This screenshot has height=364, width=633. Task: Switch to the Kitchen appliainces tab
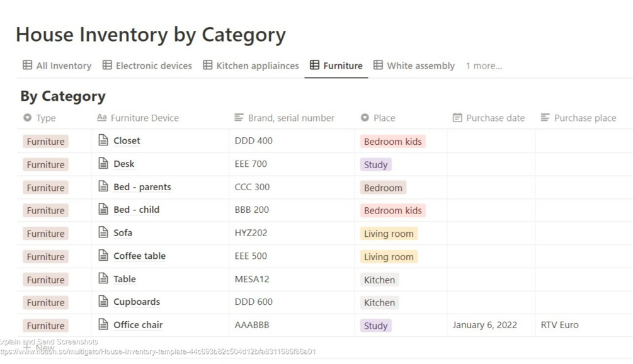(251, 65)
